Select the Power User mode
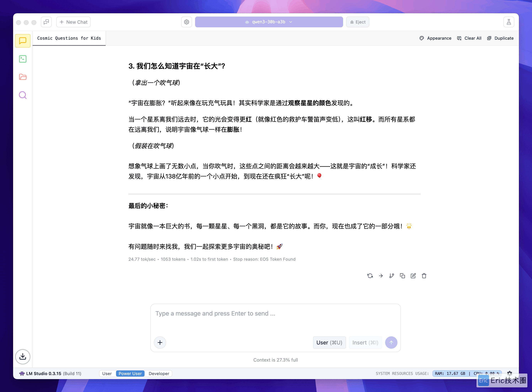 pyautogui.click(x=130, y=374)
